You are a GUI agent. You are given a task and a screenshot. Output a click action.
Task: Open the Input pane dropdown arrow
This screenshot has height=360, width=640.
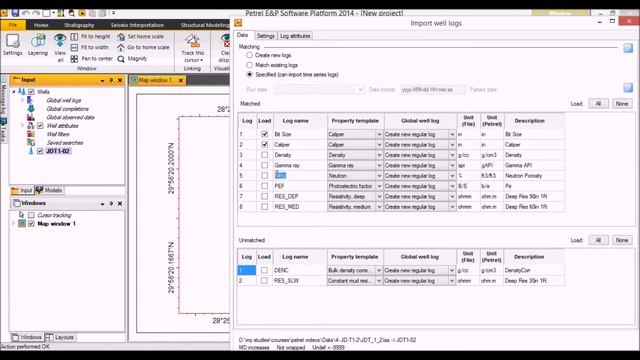pos(102,81)
